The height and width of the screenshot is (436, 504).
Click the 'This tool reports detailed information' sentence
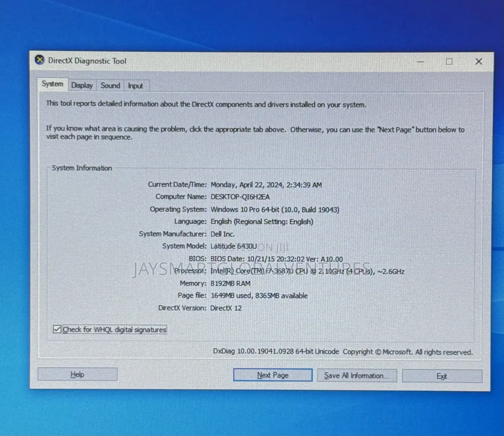coord(206,104)
